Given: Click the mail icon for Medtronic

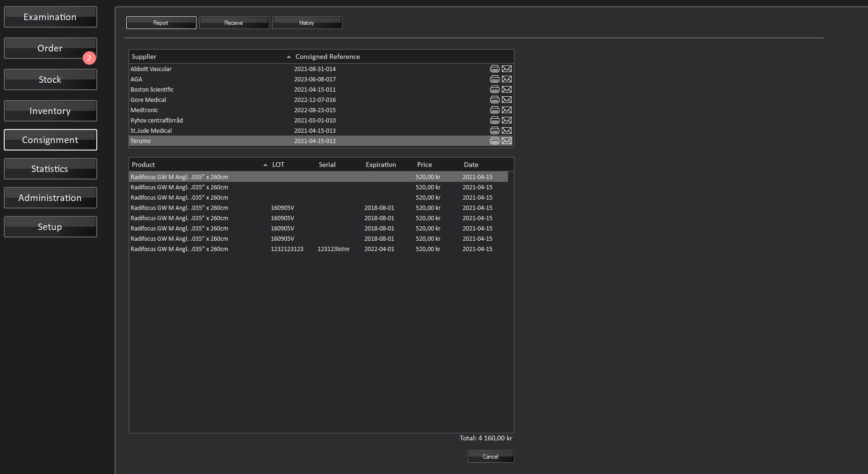Looking at the screenshot, I should [x=506, y=110].
